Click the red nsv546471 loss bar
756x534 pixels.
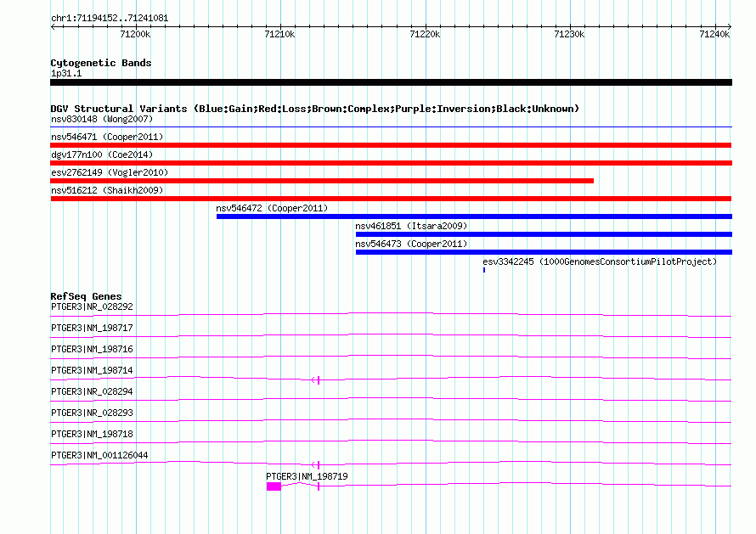[x=391, y=145]
